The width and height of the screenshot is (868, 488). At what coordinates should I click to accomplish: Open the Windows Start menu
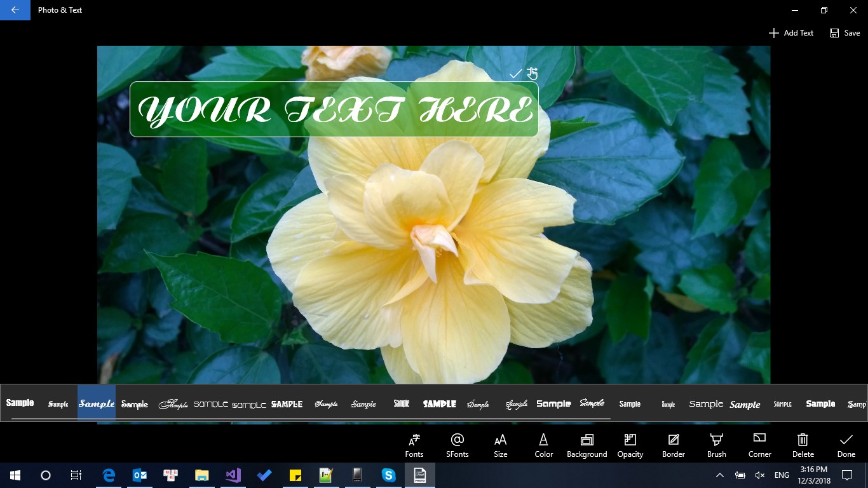tap(15, 475)
